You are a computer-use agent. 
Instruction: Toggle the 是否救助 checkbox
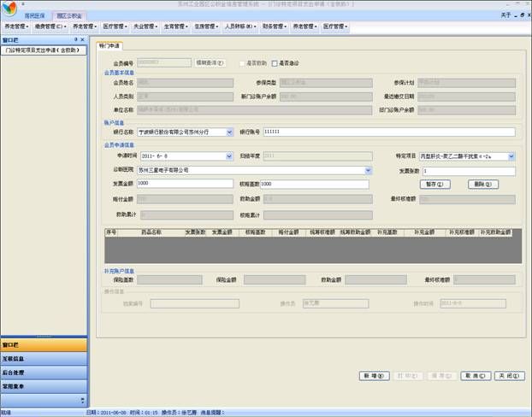pyautogui.click(x=242, y=63)
